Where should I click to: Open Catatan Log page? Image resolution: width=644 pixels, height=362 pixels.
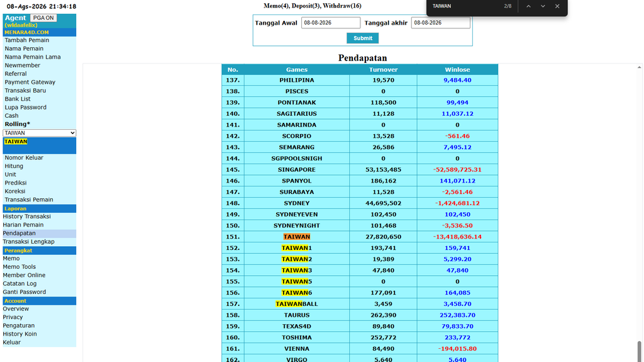(19, 284)
